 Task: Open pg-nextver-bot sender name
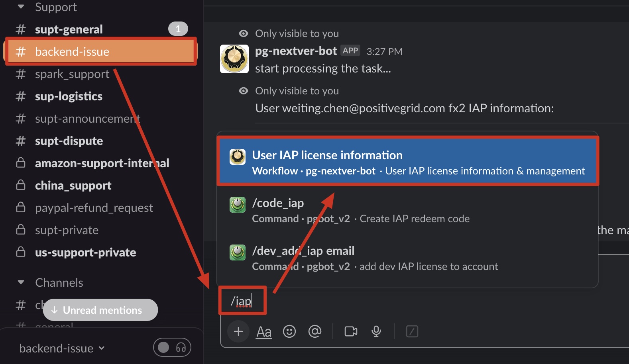(296, 51)
